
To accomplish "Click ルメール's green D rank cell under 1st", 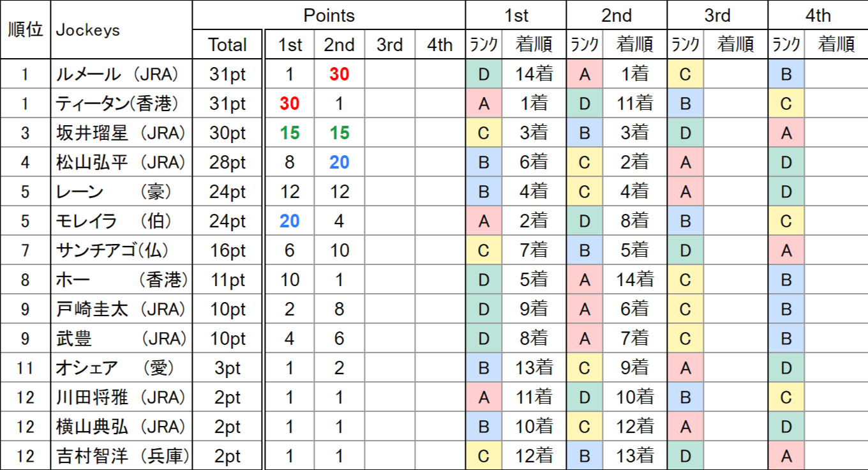I will click(x=483, y=74).
